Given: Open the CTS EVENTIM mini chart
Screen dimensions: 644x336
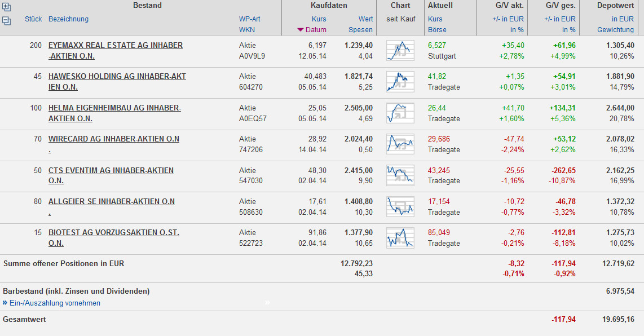Looking at the screenshot, I should coord(400,175).
